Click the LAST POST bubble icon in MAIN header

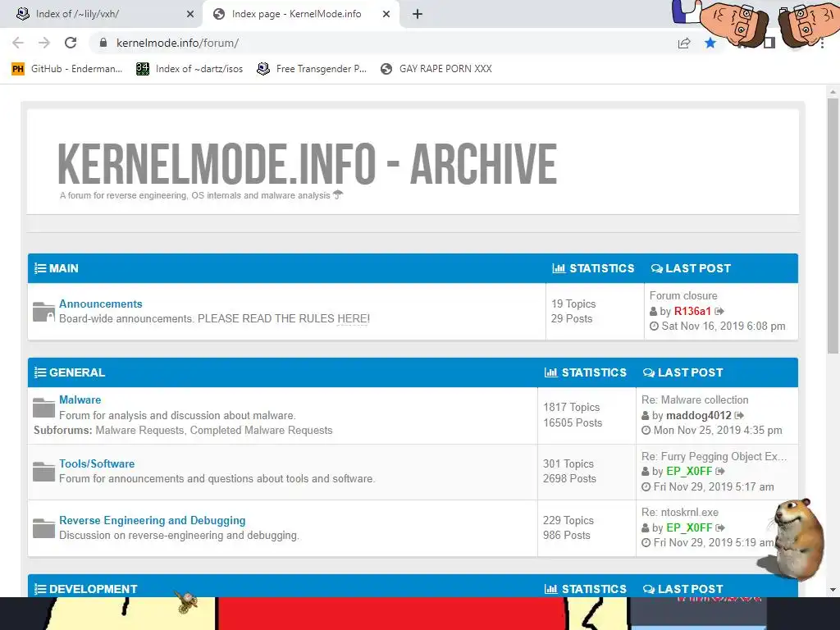(657, 268)
